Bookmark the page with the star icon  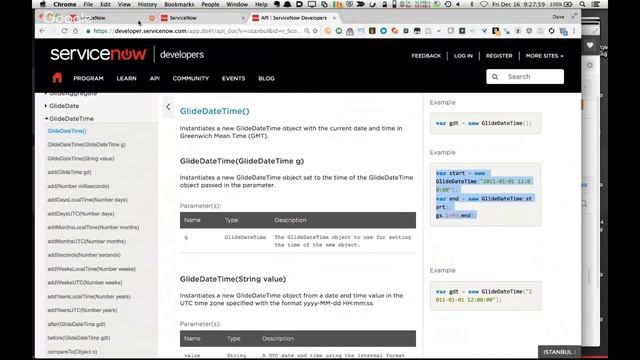pos(315,31)
